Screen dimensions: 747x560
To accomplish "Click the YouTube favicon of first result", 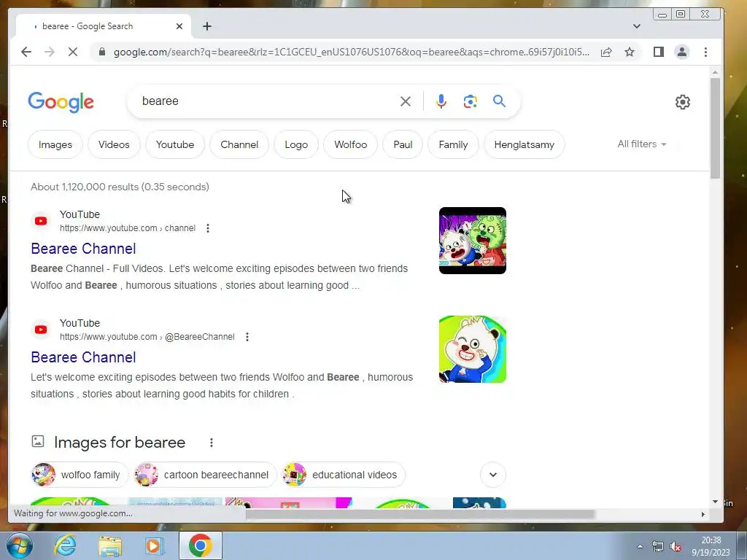I will tap(41, 221).
